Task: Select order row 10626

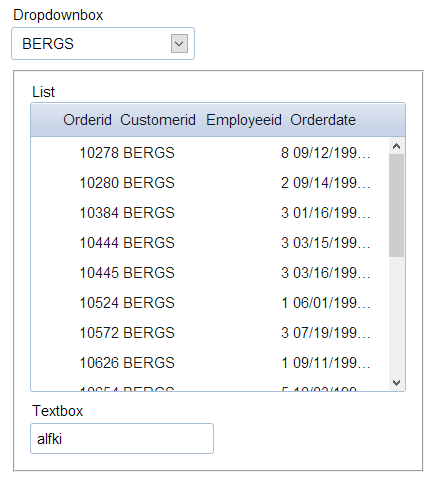Action: tap(210, 363)
